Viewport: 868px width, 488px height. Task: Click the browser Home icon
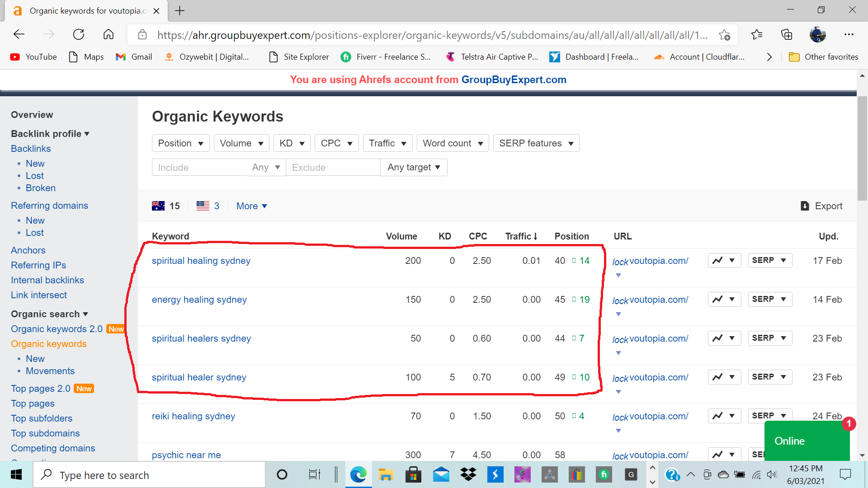click(108, 35)
